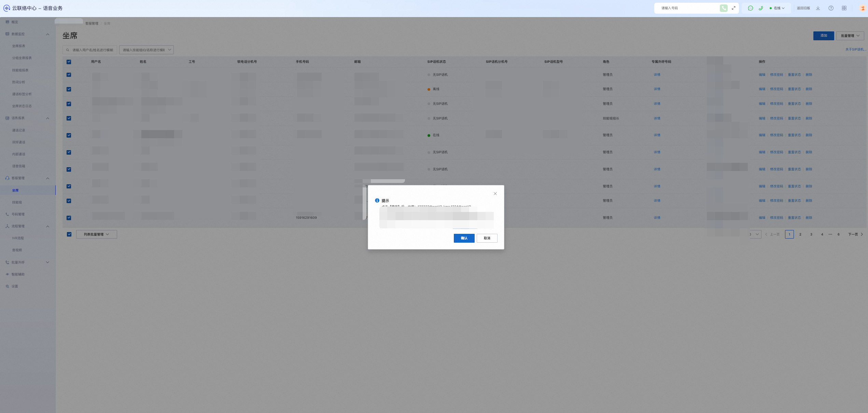Image resolution: width=868 pixels, height=413 pixels.
Task: Go to page 2 in pagination
Action: (800, 234)
